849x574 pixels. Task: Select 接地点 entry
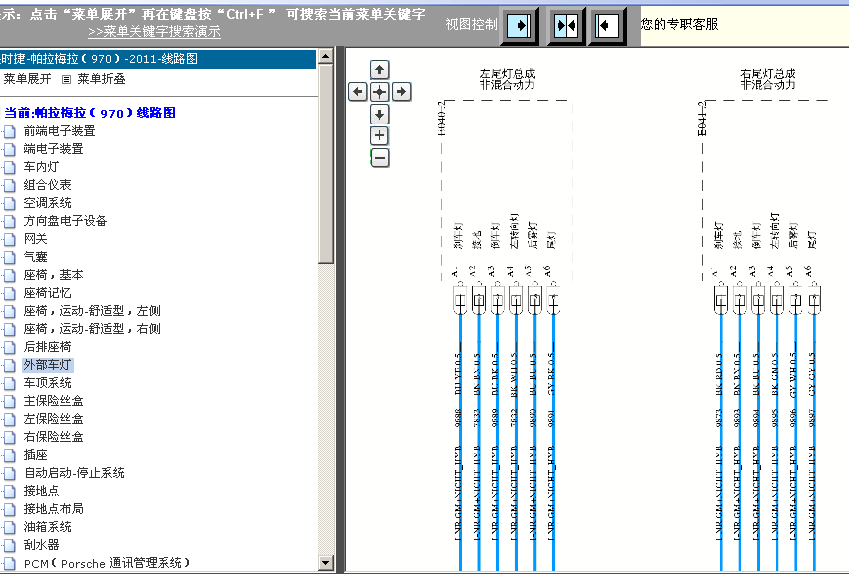click(41, 491)
